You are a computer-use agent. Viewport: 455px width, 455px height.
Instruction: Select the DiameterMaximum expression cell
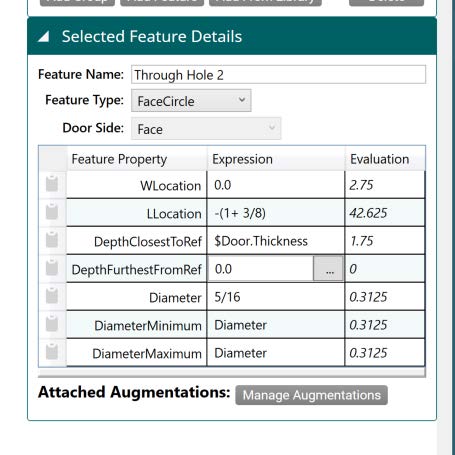[x=276, y=353]
